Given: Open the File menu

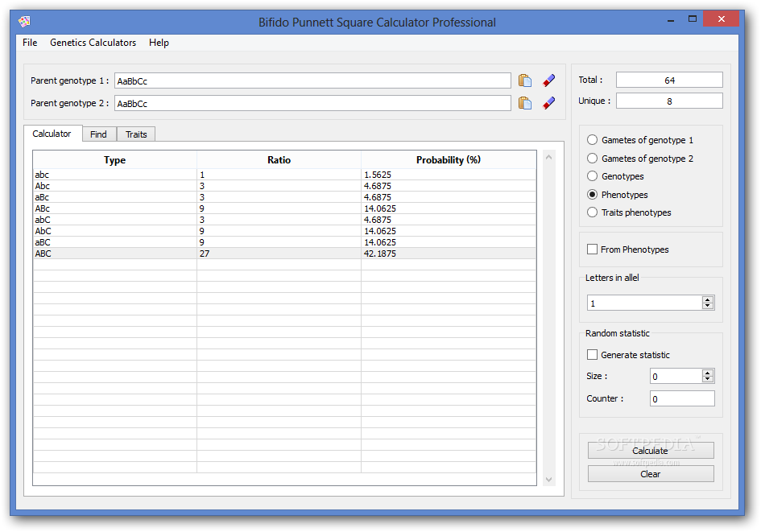Looking at the screenshot, I should coord(30,43).
